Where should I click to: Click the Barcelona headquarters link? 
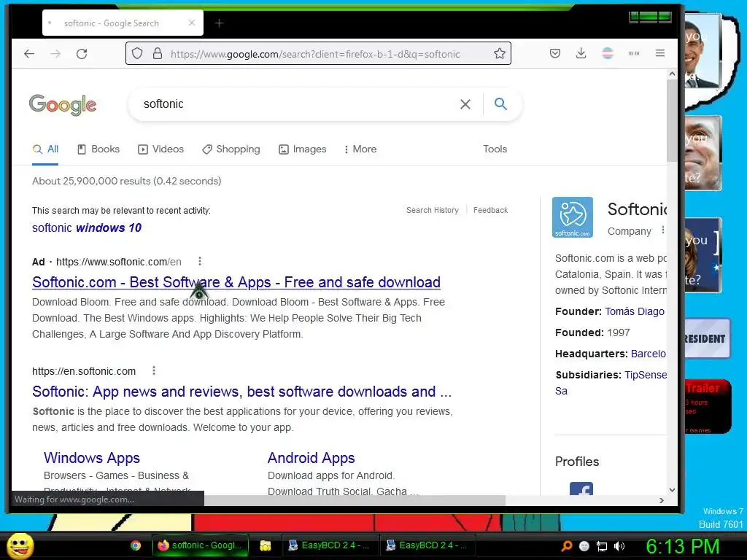pos(649,354)
